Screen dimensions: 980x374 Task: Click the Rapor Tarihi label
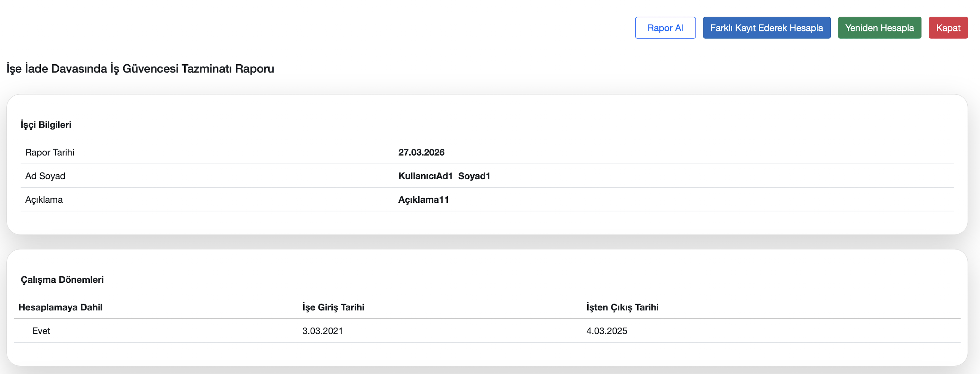[x=49, y=152]
